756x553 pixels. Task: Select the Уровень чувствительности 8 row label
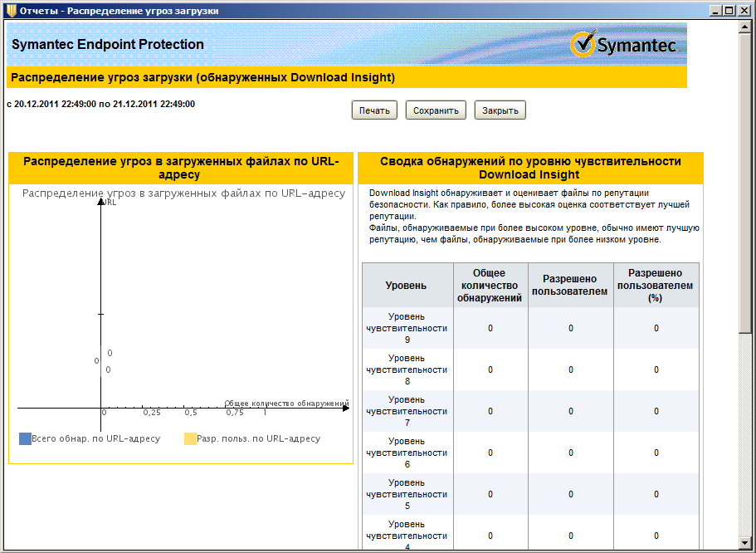tap(407, 369)
